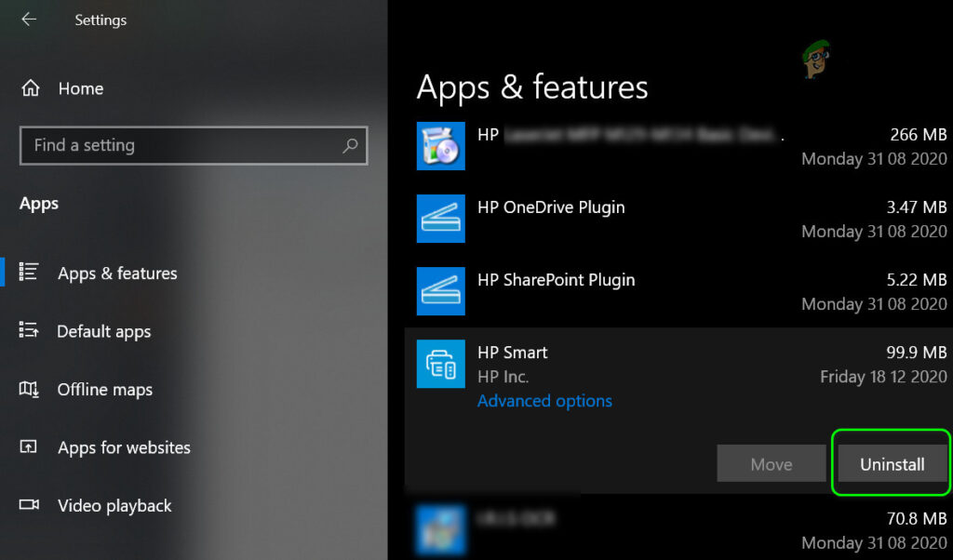Open the Video playback camera icon
This screenshot has height=560, width=953.
tap(29, 504)
